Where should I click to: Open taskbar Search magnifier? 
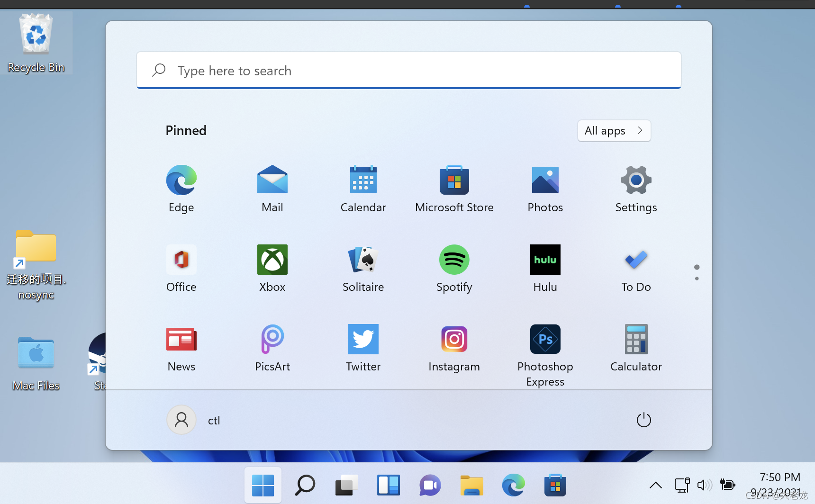(305, 485)
